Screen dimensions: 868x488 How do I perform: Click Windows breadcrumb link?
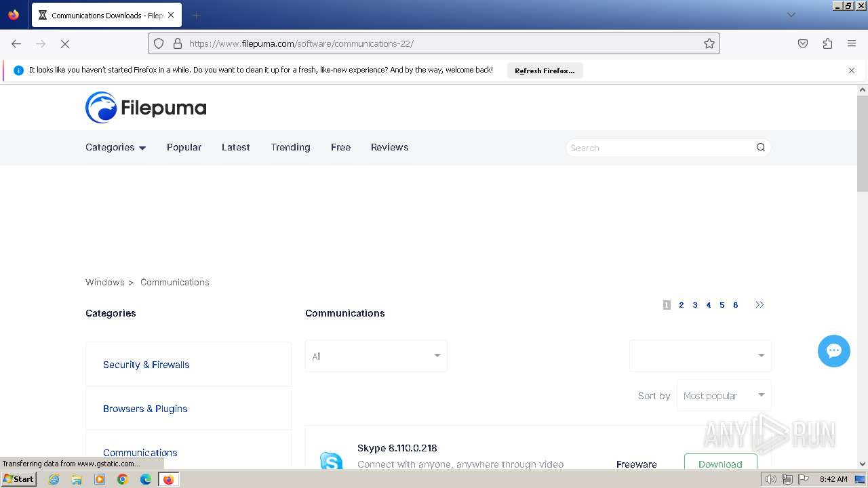105,282
